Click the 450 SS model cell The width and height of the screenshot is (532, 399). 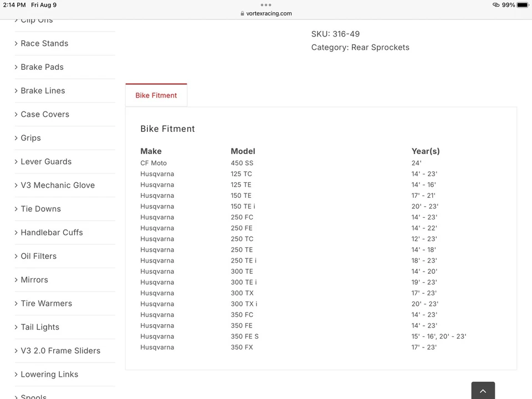pos(242,163)
